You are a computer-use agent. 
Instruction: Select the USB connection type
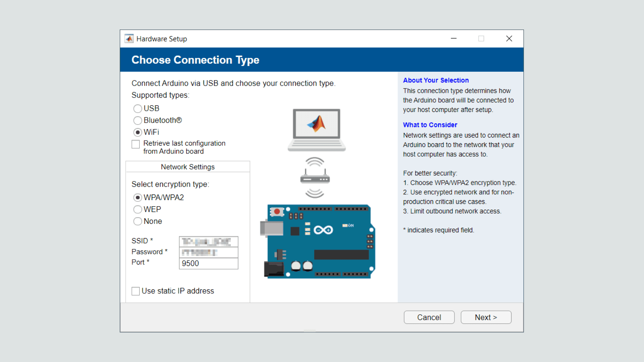click(x=138, y=109)
